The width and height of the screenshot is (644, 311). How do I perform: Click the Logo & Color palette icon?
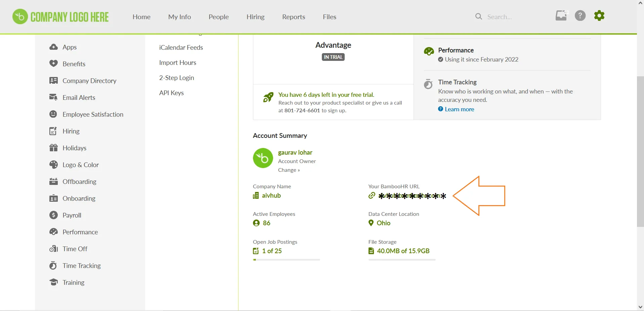pyautogui.click(x=53, y=165)
